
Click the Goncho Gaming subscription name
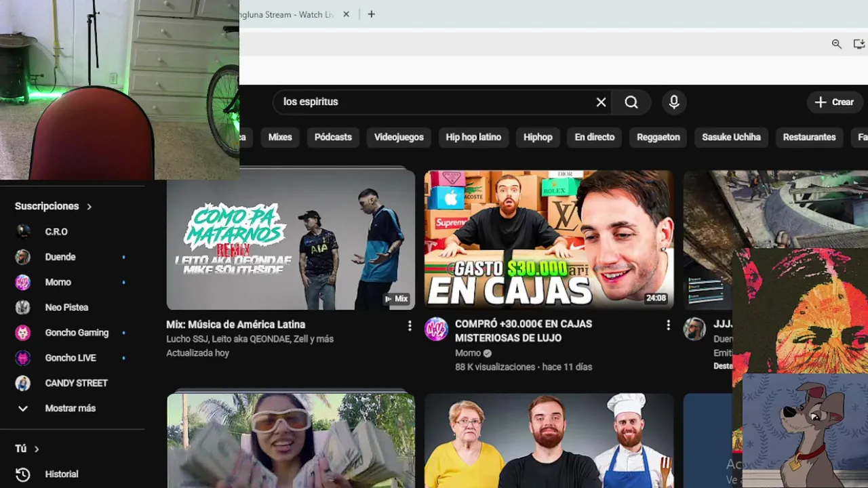[x=77, y=333]
